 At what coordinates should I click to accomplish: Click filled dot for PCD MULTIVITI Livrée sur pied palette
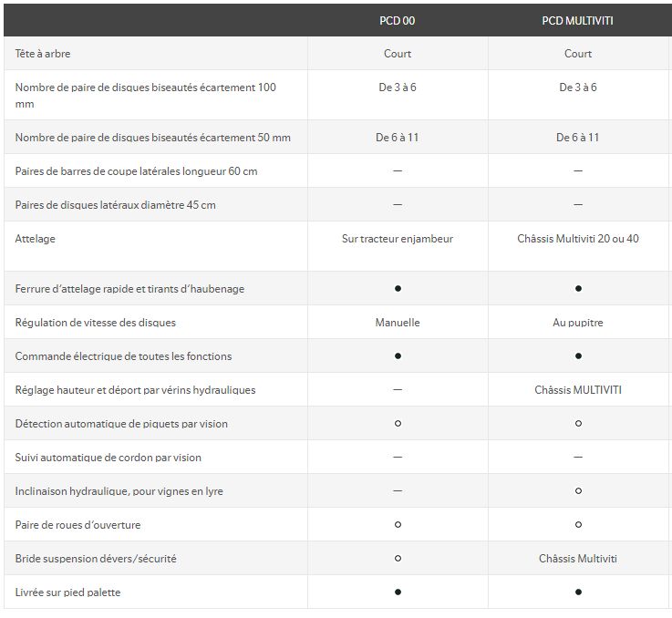tap(578, 592)
